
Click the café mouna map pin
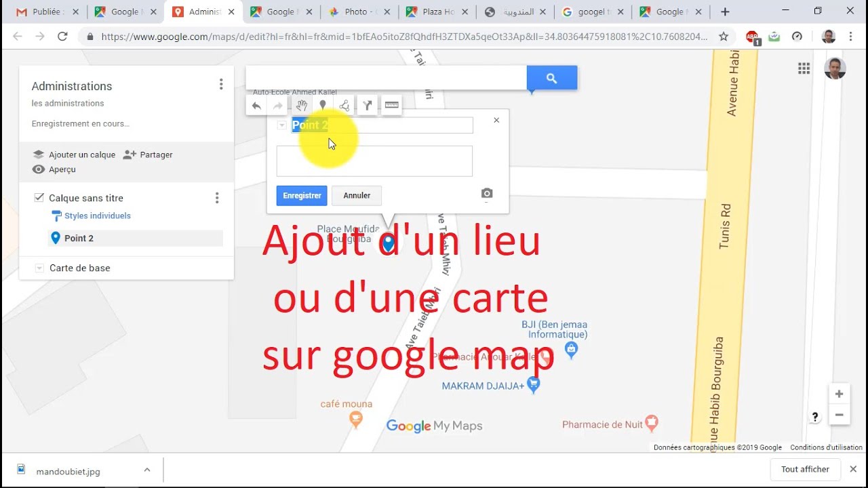tap(355, 420)
